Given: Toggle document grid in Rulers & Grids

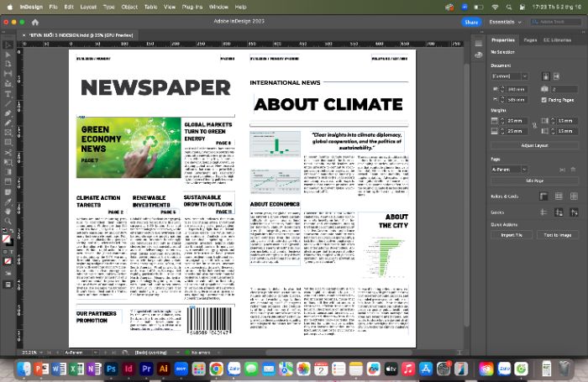Looking at the screenshot, I should (574, 196).
